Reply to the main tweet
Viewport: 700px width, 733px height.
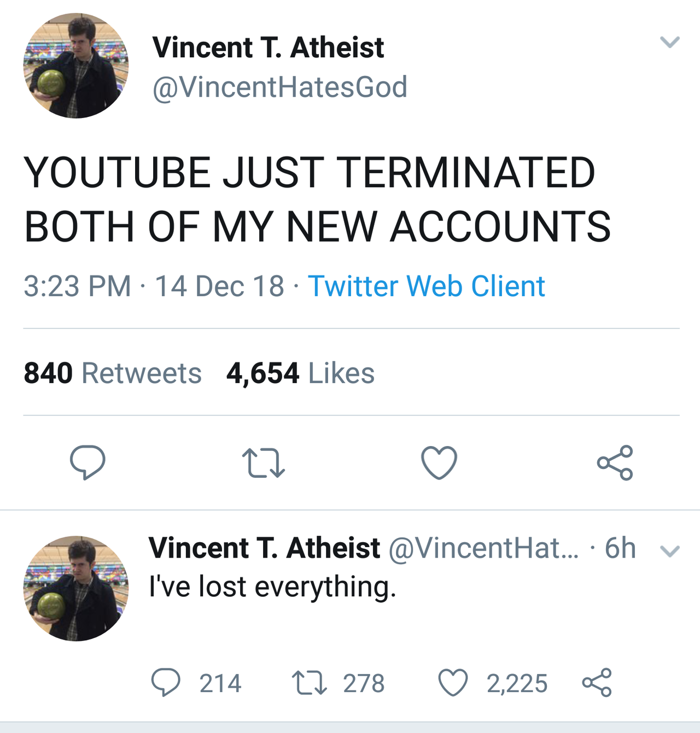coord(87,462)
